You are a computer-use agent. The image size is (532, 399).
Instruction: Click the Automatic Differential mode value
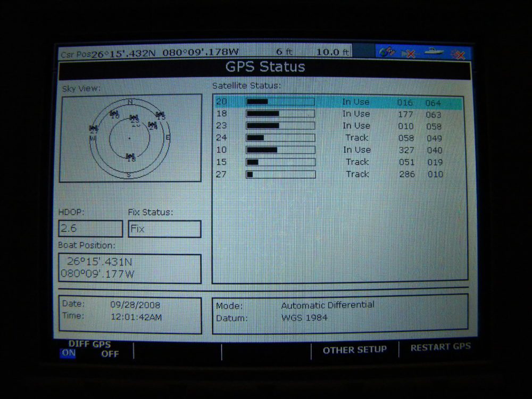[328, 305]
